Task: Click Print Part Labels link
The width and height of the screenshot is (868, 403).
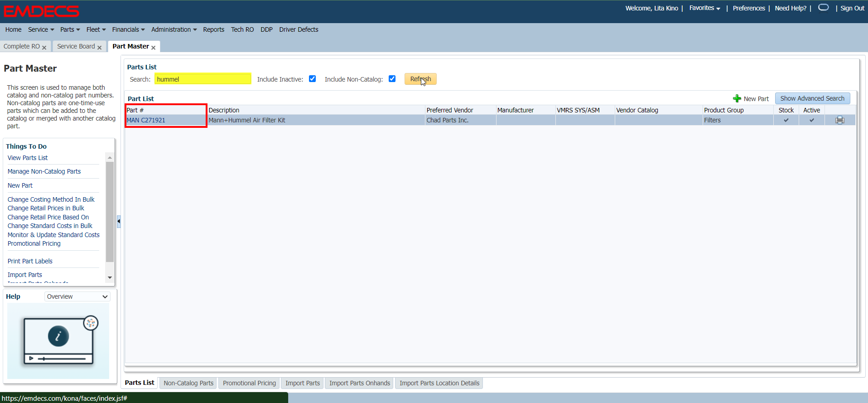Action: coord(30,261)
